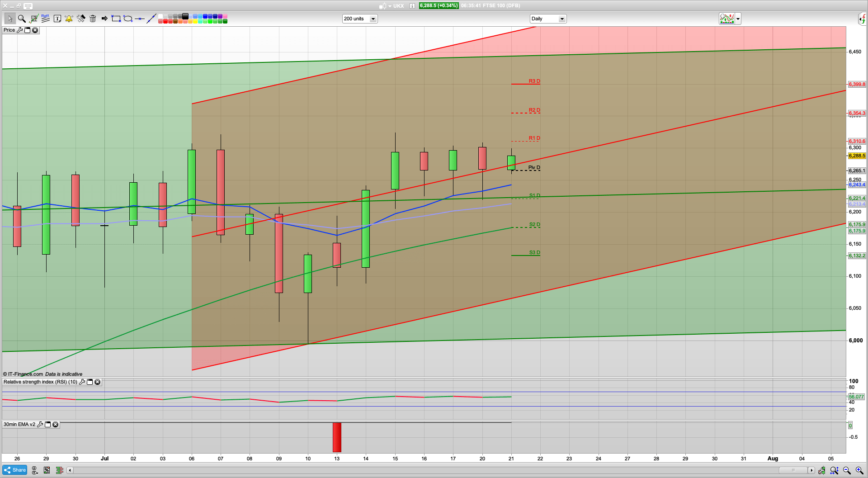Select the magnifying glass zoom tool
This screenshot has width=868, height=478.
(x=21, y=19)
